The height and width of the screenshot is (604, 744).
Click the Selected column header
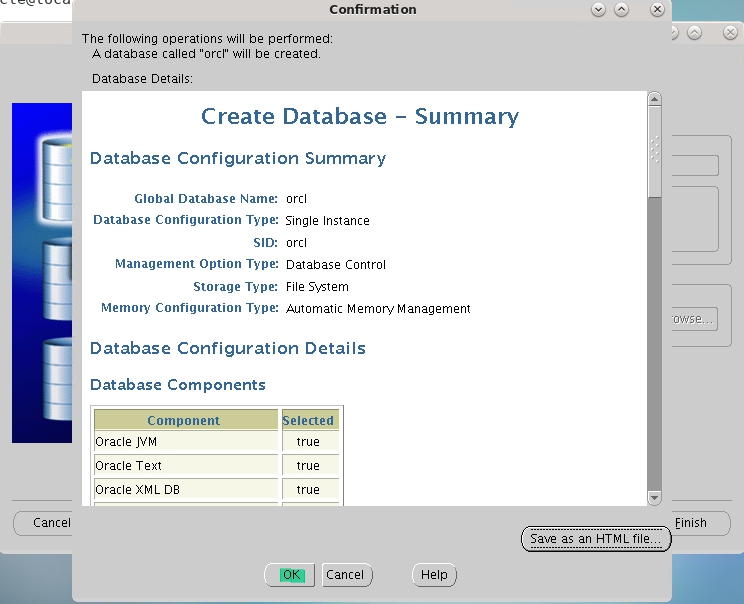pos(310,420)
